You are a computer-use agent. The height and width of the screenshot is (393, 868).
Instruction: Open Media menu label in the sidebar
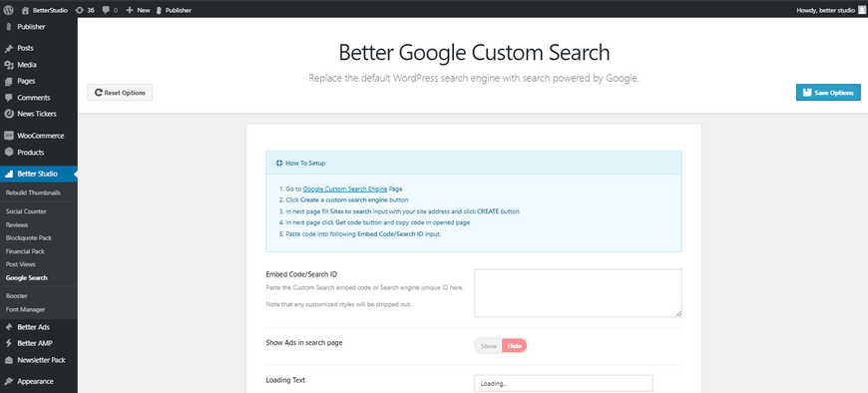click(27, 65)
